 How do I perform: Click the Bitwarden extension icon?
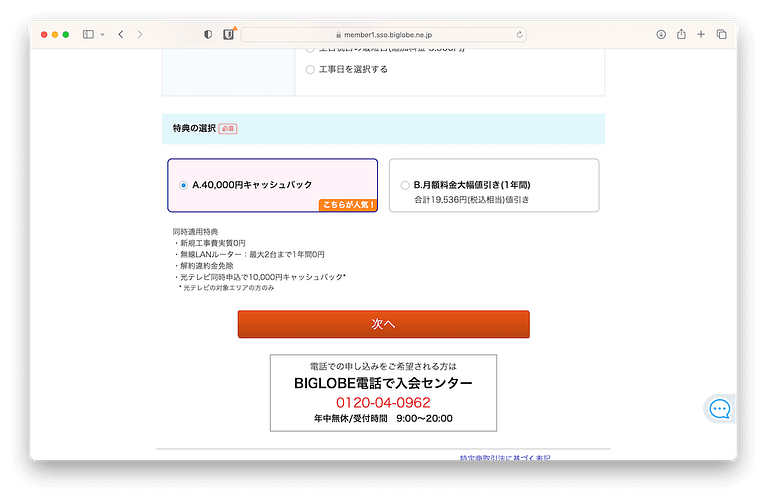click(228, 34)
